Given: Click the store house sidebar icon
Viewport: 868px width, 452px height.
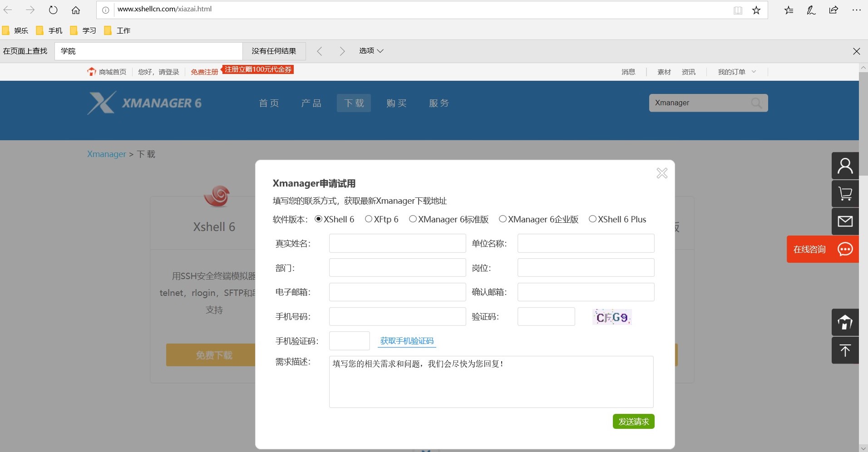Looking at the screenshot, I should (845, 322).
